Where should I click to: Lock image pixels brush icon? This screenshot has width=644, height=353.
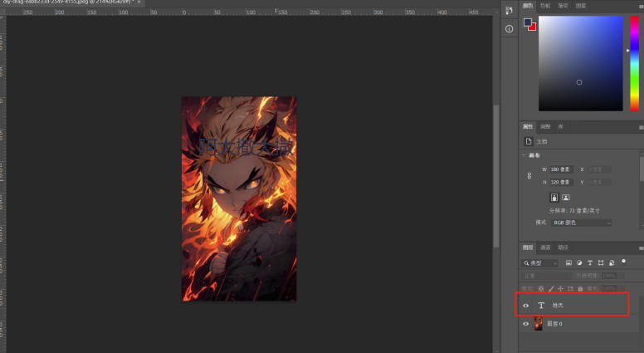click(x=551, y=289)
